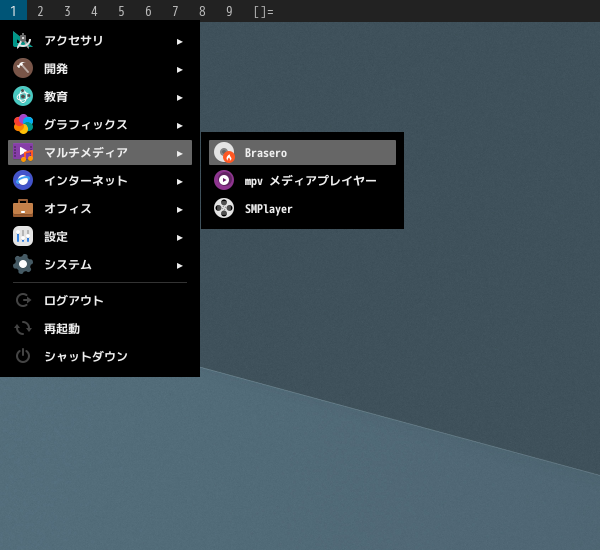This screenshot has width=600, height=550.
Task: Expand the グラフィックス submenu arrow
Action: coord(179,126)
